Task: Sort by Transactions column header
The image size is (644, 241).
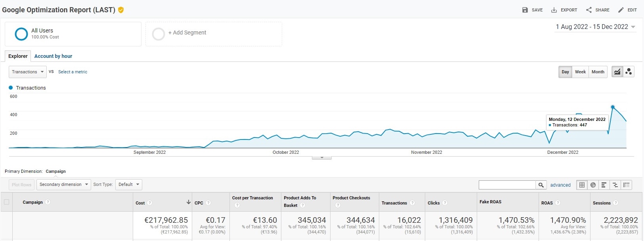Action: [x=394, y=203]
